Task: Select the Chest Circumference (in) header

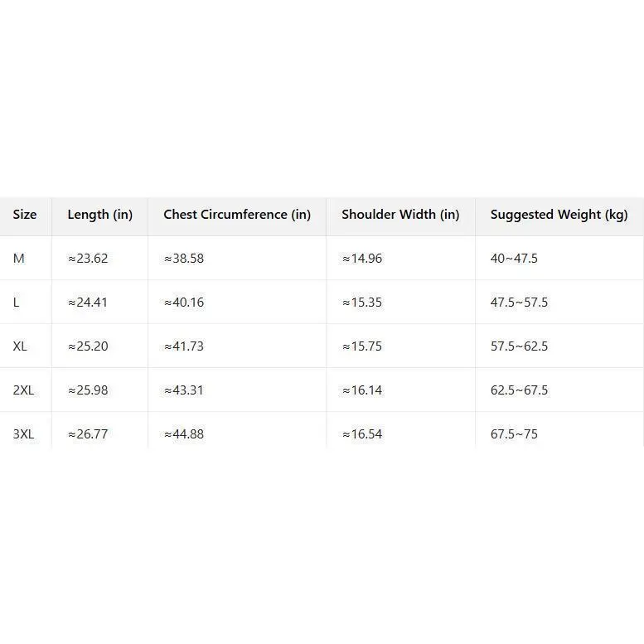Action: coord(237,215)
